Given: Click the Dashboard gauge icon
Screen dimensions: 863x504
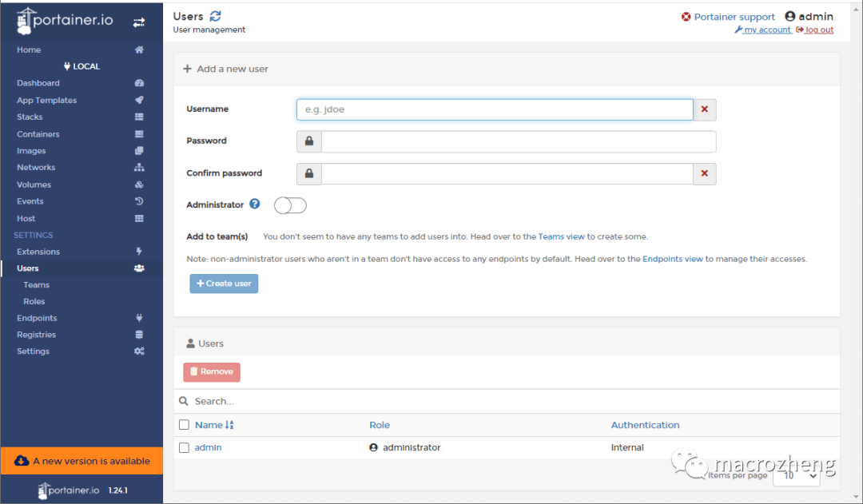Looking at the screenshot, I should pos(139,83).
